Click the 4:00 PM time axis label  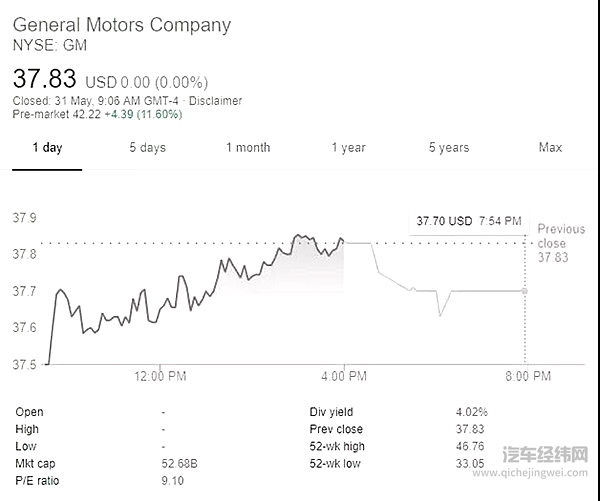[x=343, y=376]
